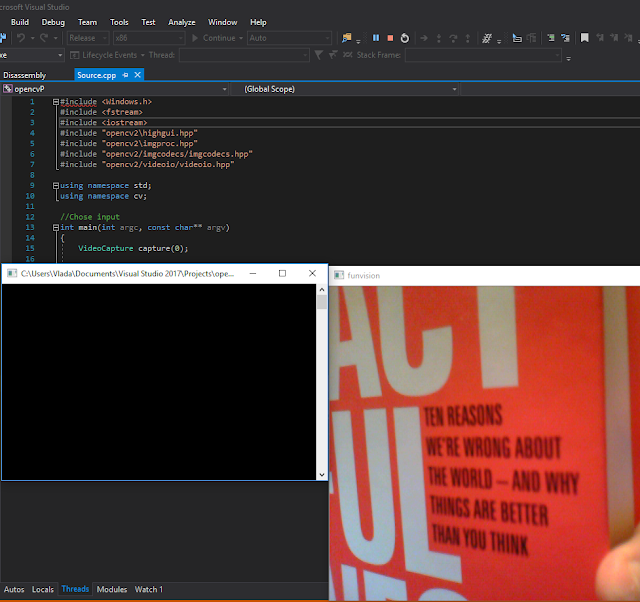Click the funvision window icon

[339, 275]
